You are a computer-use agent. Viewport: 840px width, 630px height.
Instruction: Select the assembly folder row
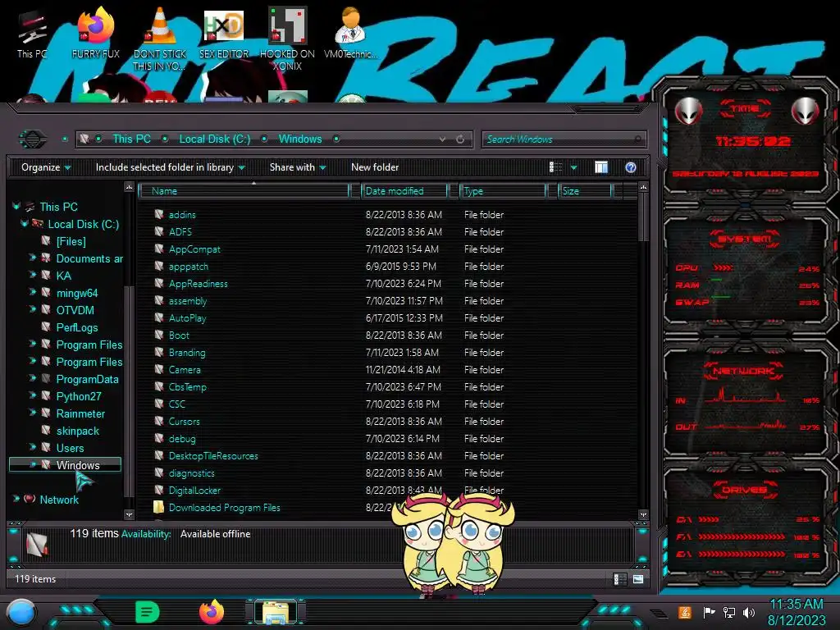coord(388,301)
